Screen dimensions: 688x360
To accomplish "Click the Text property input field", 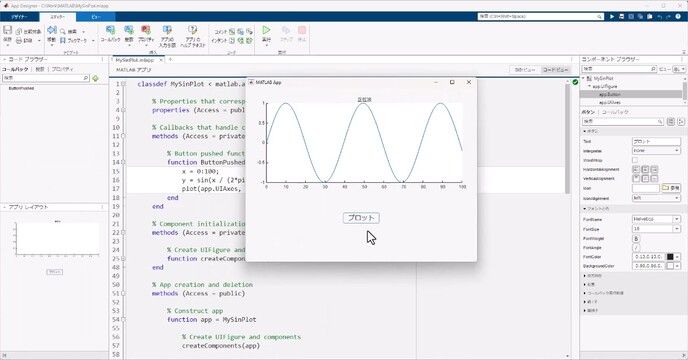I will (x=656, y=141).
